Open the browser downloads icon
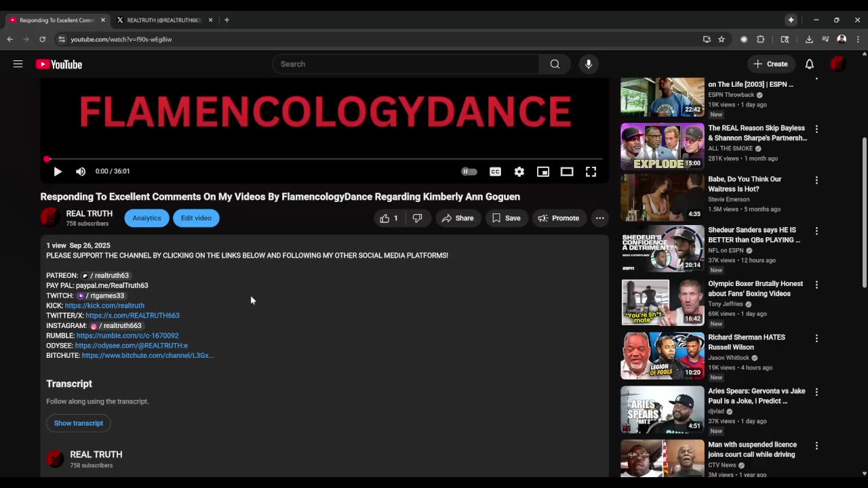Screen dimensions: 868x488 pyautogui.click(x=809, y=39)
